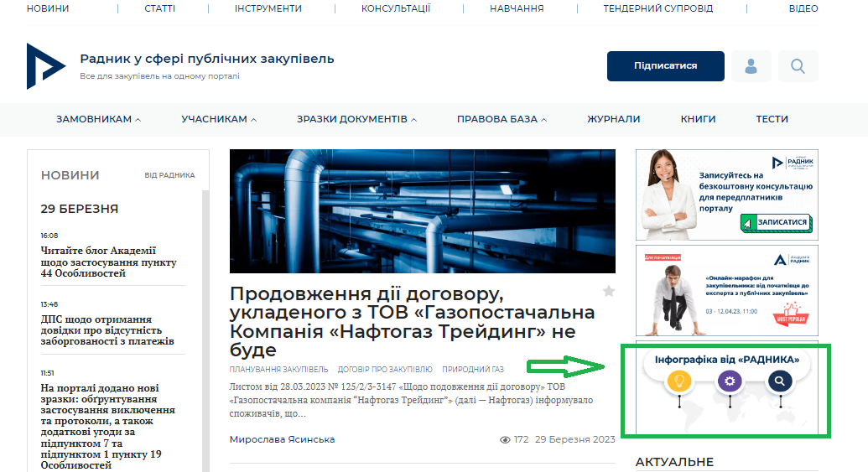Expand the ЗАМОВНИКАМ dropdown menu
868x472 pixels.
click(x=98, y=119)
